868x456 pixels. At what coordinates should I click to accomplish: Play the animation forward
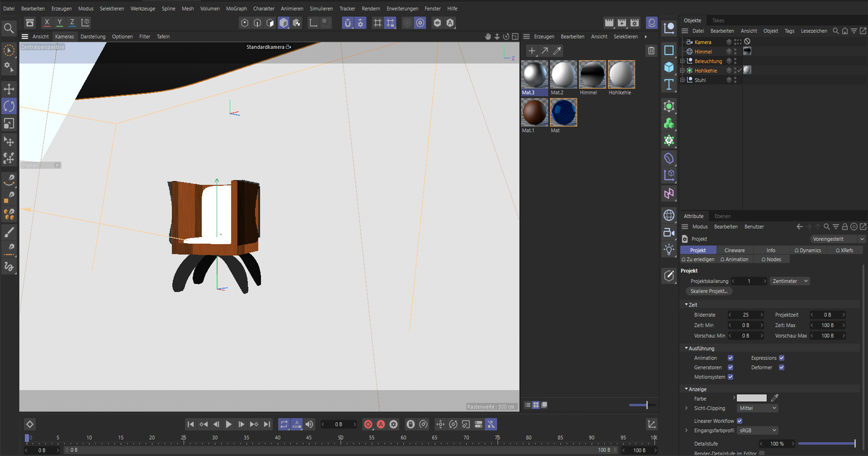click(228, 424)
